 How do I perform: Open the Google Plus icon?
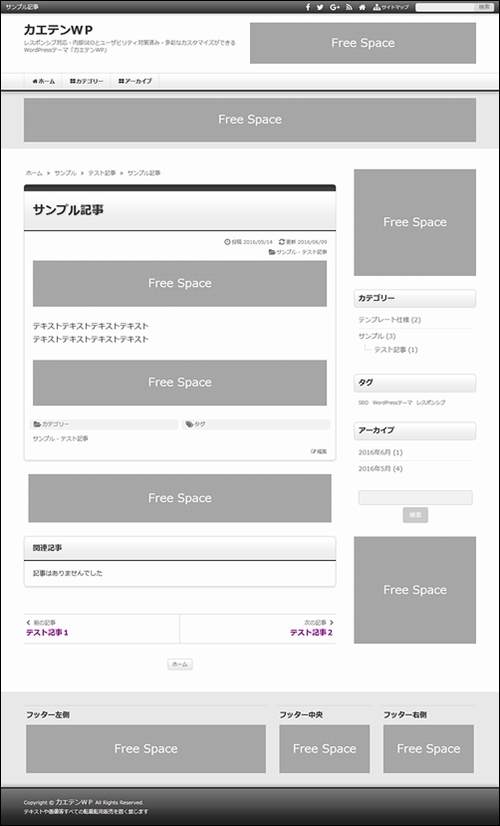[x=335, y=7]
